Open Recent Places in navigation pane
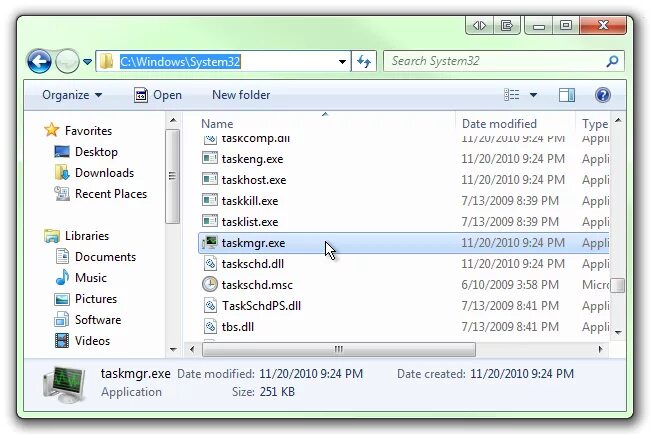Screen dimensions: 650x434 [111, 194]
